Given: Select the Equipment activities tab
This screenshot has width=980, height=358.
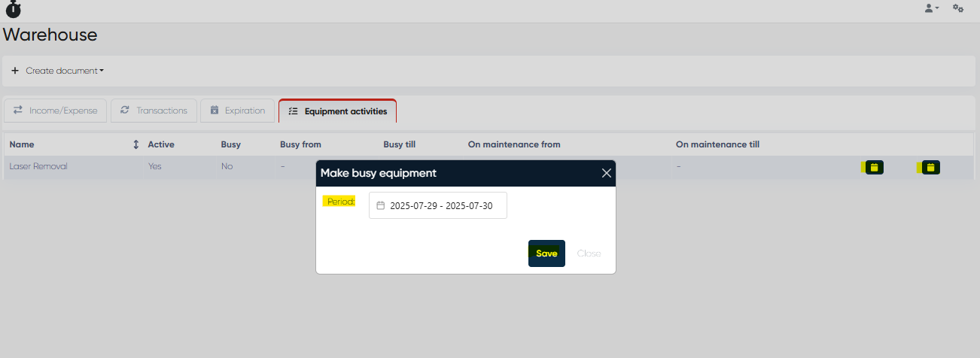Looking at the screenshot, I should (x=338, y=111).
